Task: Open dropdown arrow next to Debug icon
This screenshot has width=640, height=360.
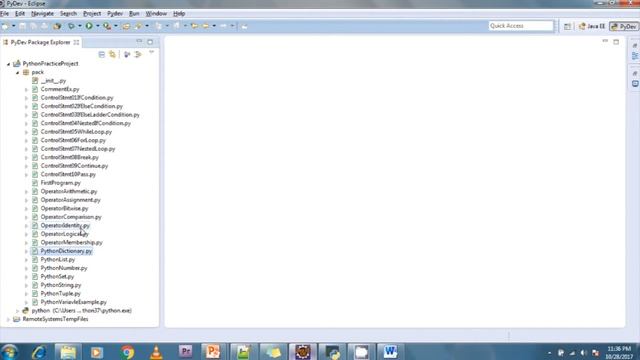Action: coord(80,26)
